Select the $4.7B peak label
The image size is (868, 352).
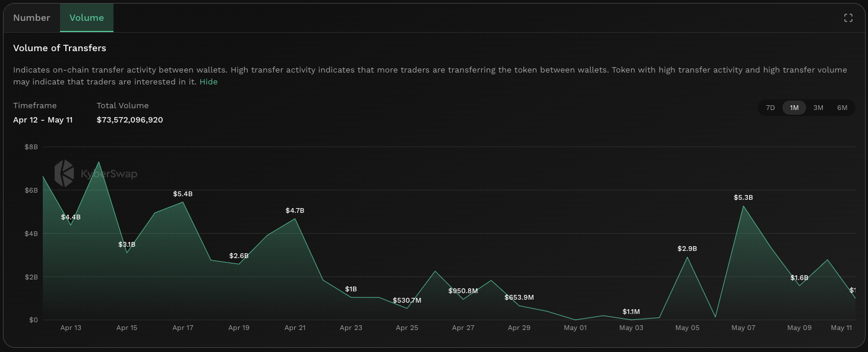(295, 211)
